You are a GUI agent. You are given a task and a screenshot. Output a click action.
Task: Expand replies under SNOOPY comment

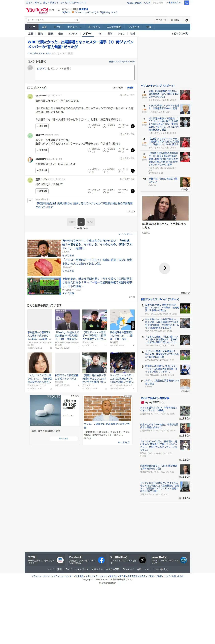point(42,171)
